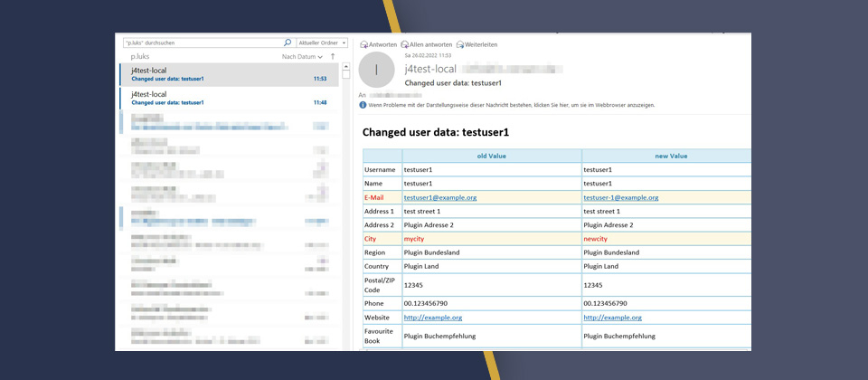
Task: Click the 'Address 2' row label
Action: pyautogui.click(x=379, y=225)
